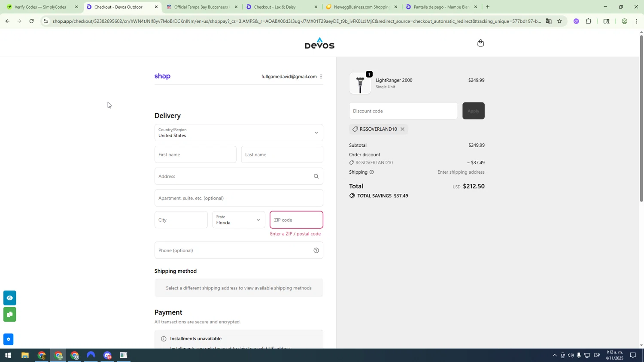
Task: Remove RGSOVERLAND10 discount code
Action: [x=402, y=129]
